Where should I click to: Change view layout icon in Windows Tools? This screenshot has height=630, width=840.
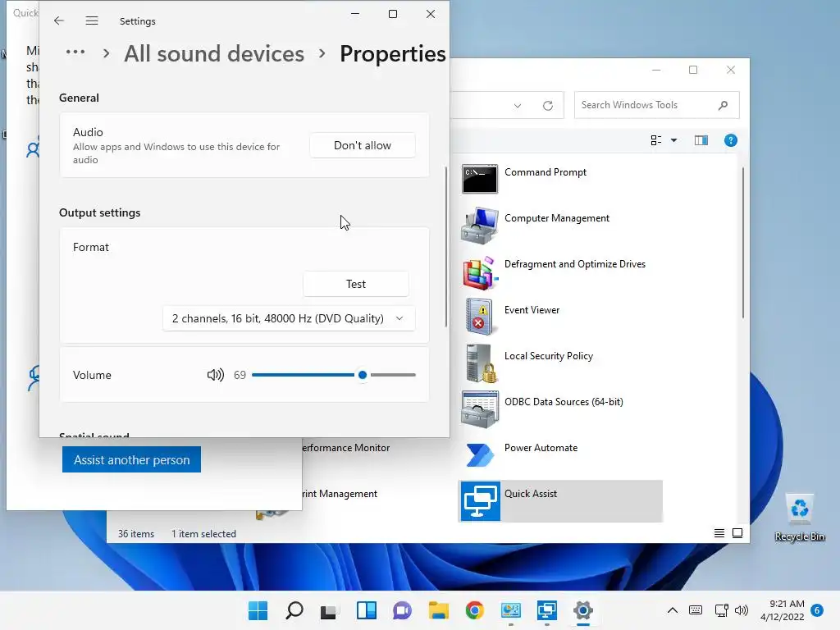[x=655, y=140]
